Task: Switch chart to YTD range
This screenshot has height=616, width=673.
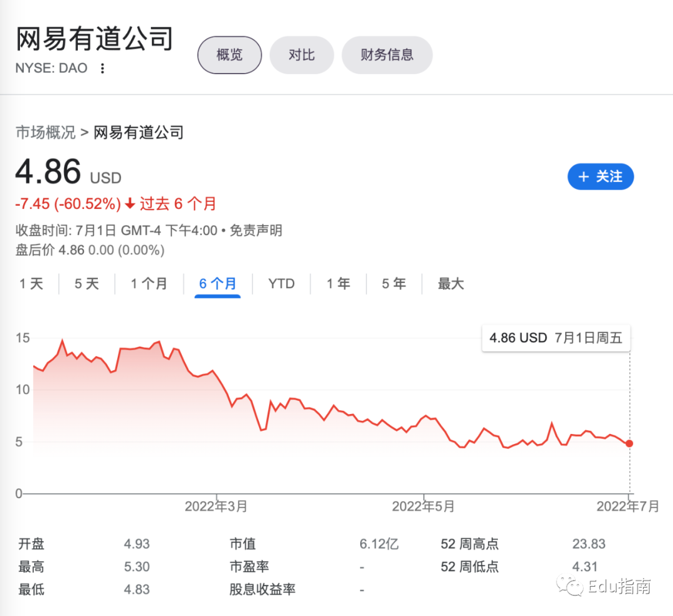Action: coord(282,284)
